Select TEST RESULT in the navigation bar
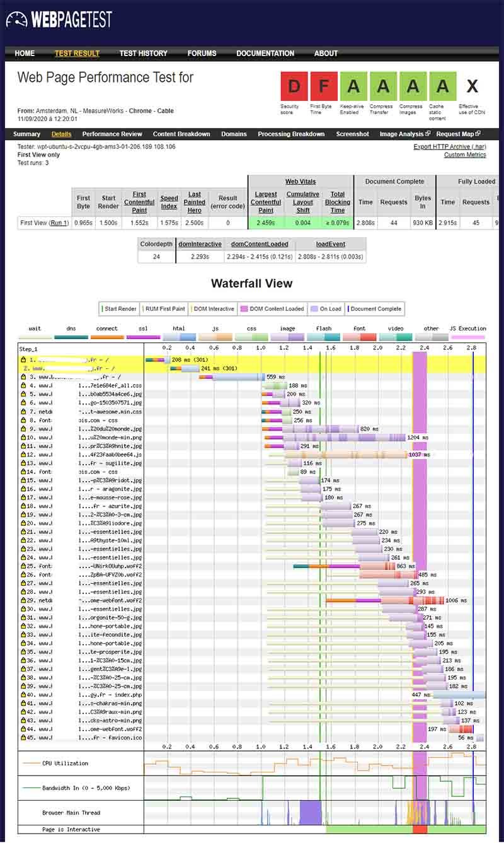 click(x=77, y=54)
